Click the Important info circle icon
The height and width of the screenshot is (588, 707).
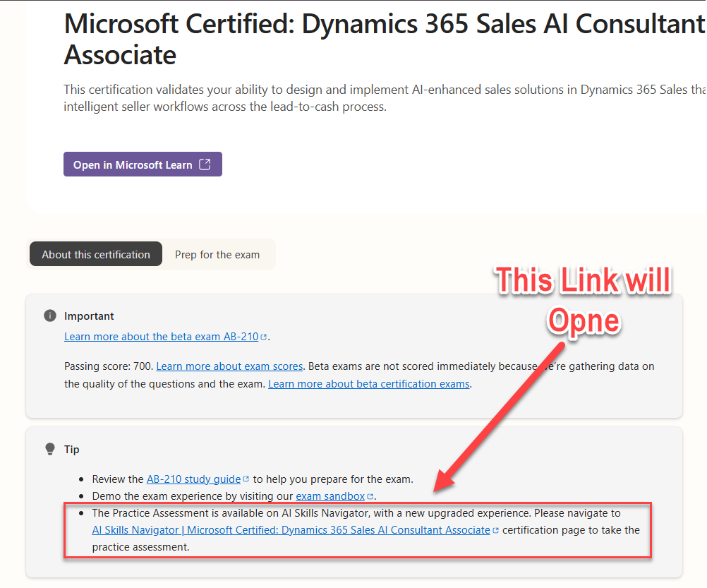pos(50,316)
